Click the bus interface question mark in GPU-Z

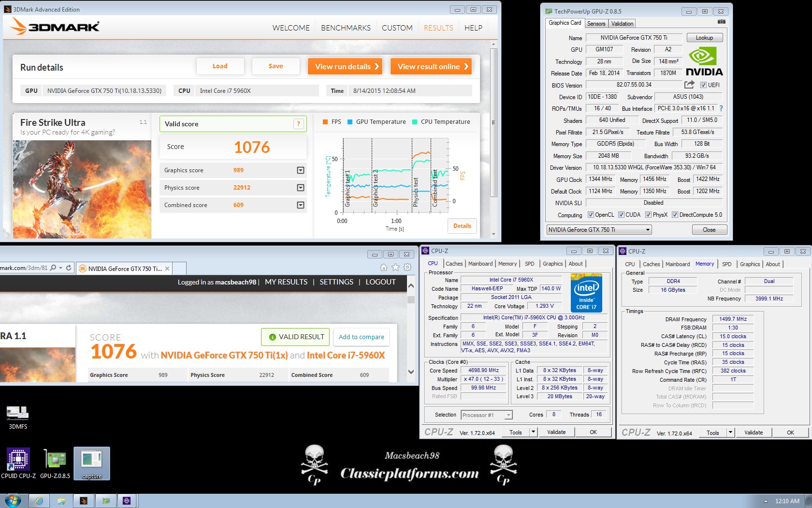coord(721,108)
